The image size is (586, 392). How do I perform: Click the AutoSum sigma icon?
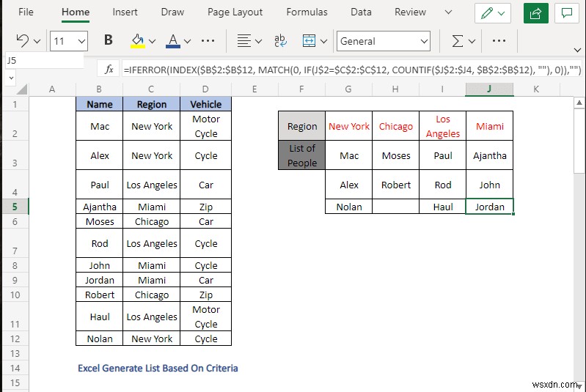pos(458,41)
